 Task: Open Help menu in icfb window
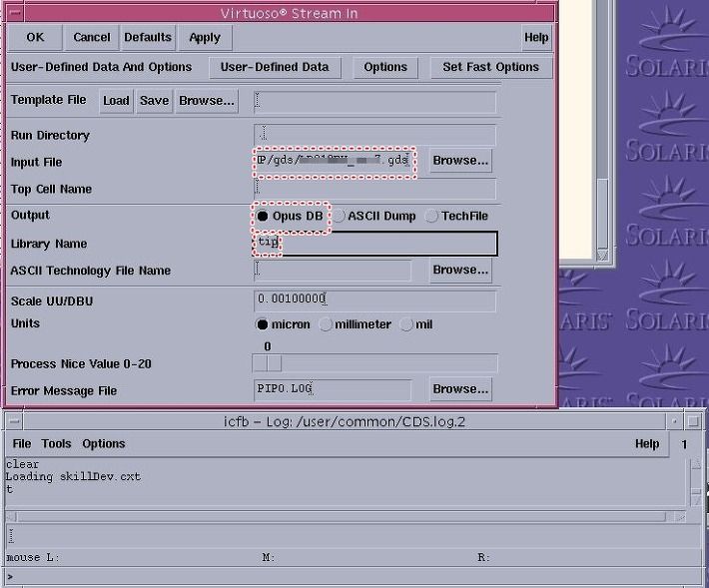click(647, 444)
